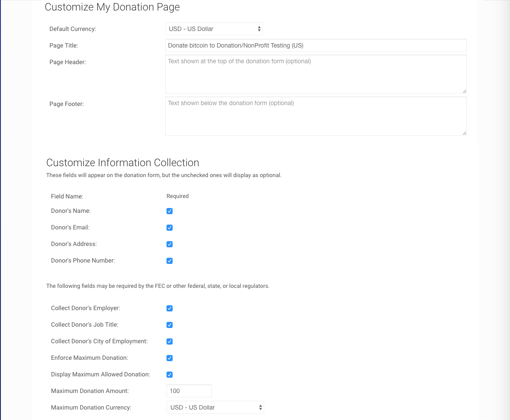
Task: Focus the Page Footer text area
Action: [x=316, y=116]
